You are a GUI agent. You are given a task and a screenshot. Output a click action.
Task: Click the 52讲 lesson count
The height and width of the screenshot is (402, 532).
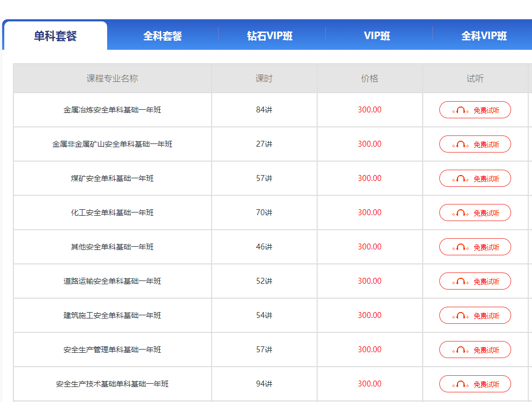[x=264, y=281]
